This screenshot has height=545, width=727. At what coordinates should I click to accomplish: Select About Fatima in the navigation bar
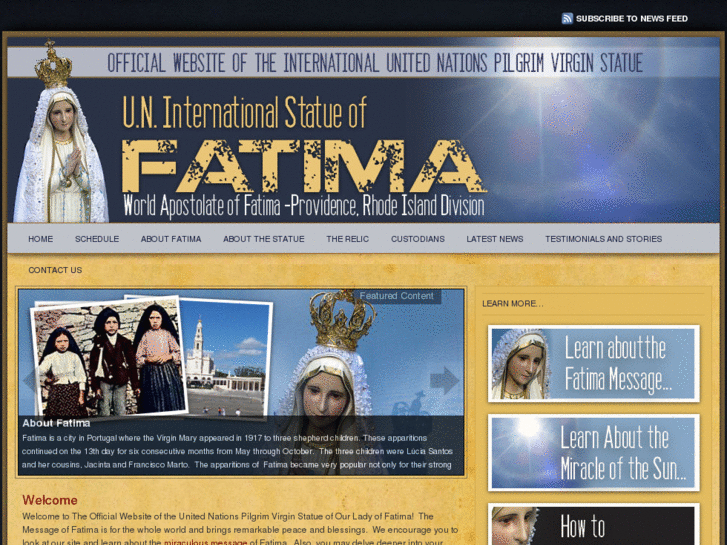point(171,239)
